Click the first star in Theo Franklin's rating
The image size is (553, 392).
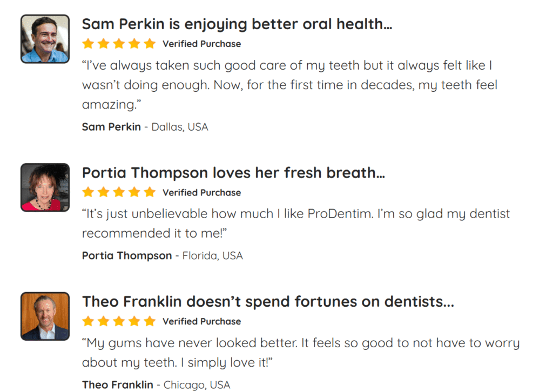tap(88, 321)
